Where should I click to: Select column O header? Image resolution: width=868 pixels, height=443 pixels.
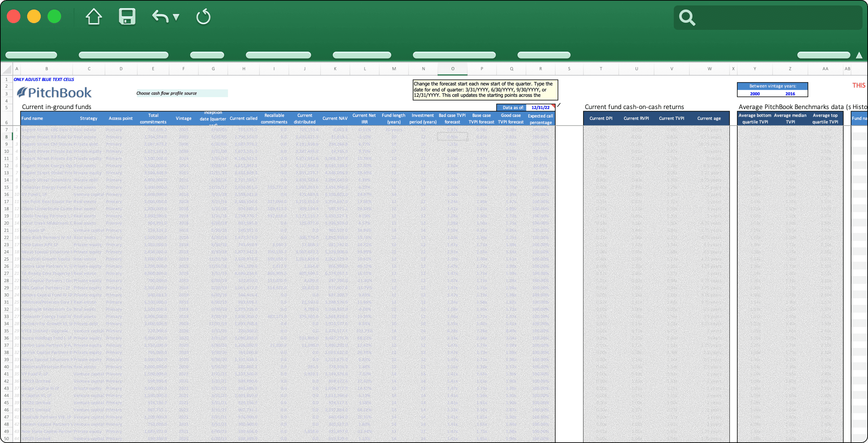click(x=452, y=69)
